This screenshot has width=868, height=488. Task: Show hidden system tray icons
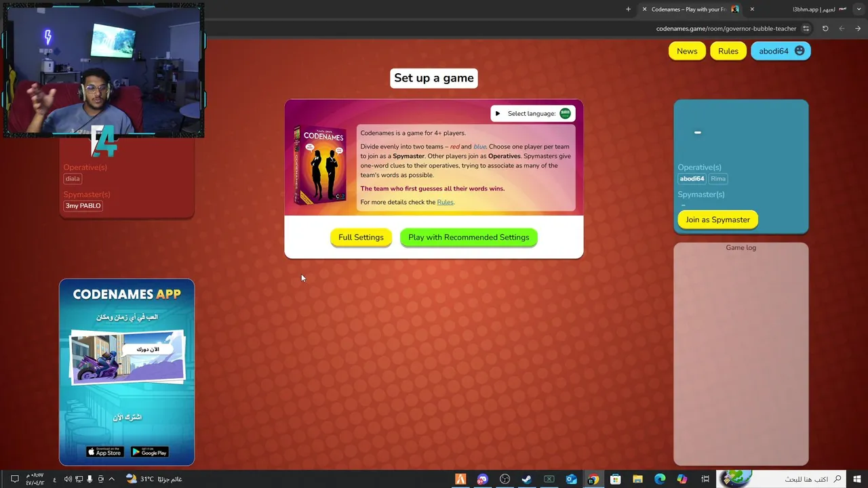click(112, 479)
